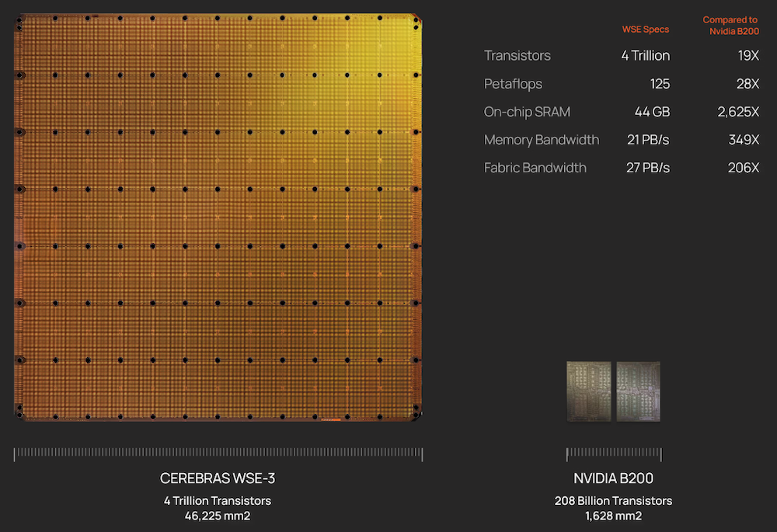Click the 'CEREBRAS WSE-3' caption title
Image resolution: width=777 pixels, height=532 pixels.
click(218, 478)
